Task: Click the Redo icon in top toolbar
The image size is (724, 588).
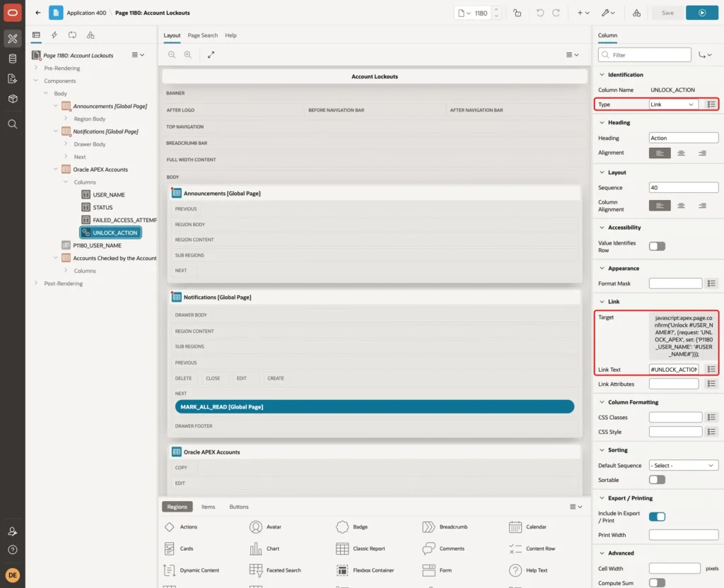Action: tap(556, 13)
